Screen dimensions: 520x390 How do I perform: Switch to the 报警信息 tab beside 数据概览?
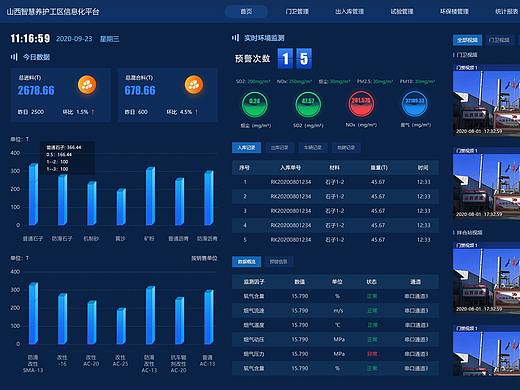pyautogui.click(x=278, y=262)
